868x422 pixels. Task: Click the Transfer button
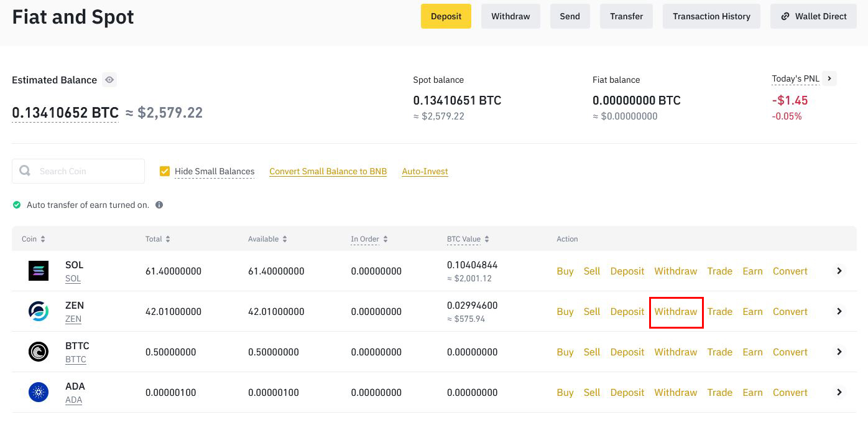[626, 16]
